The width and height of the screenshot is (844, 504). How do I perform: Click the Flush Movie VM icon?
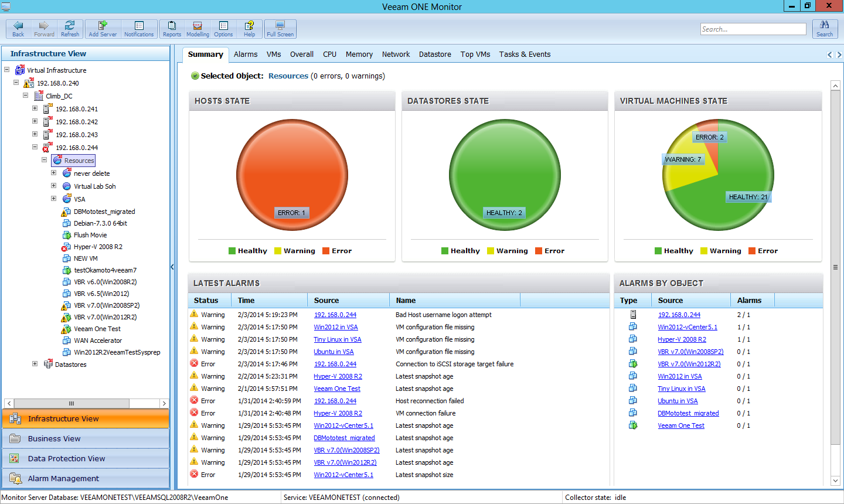pos(67,235)
